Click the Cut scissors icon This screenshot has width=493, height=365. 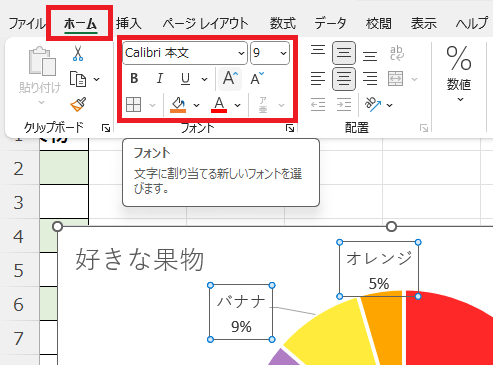coord(78,53)
